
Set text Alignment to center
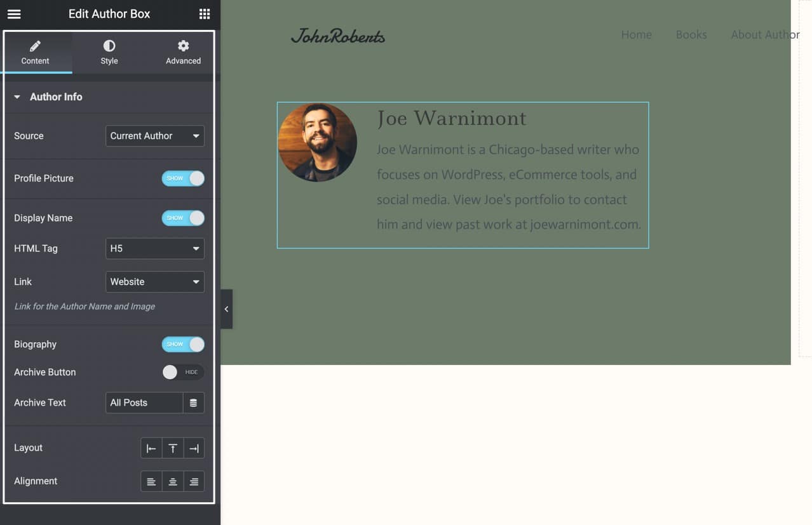172,481
